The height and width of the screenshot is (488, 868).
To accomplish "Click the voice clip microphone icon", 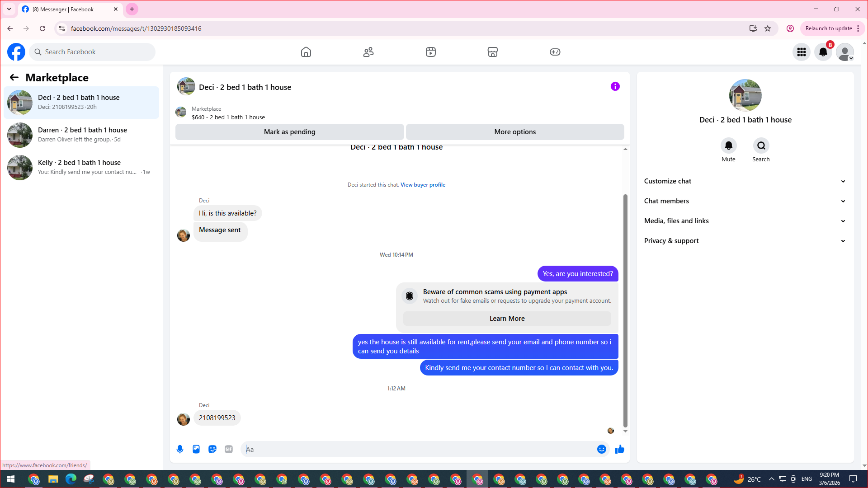I will 180,449.
